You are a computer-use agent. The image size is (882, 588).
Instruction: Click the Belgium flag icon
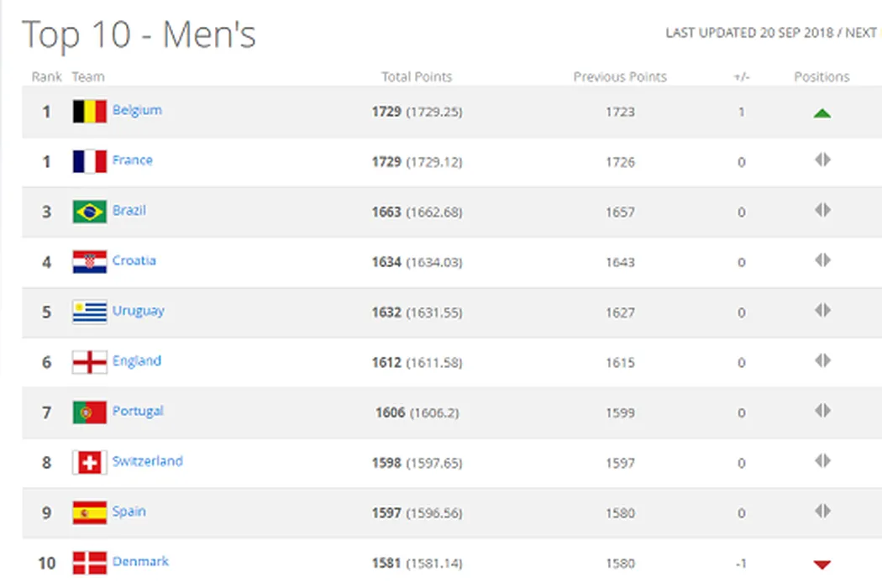click(89, 111)
